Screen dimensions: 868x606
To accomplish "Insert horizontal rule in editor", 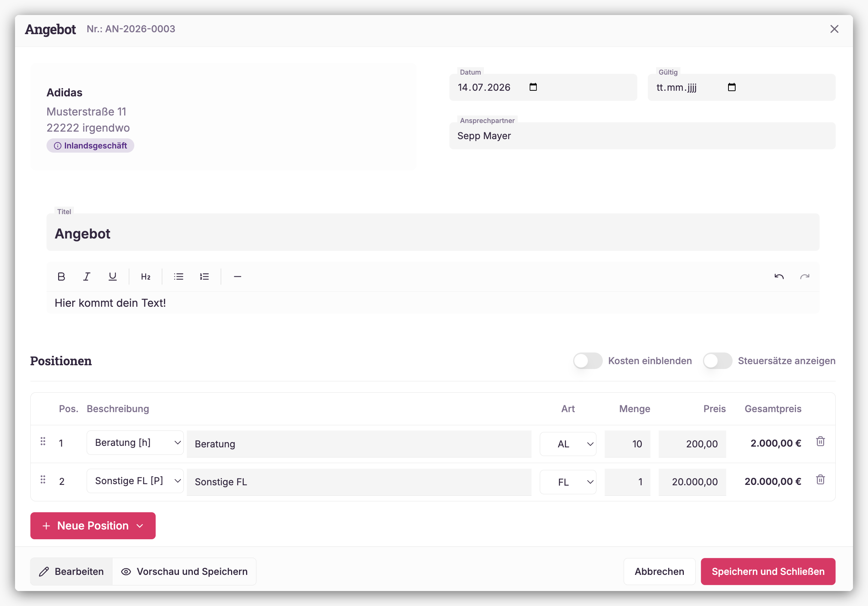I will click(x=237, y=277).
